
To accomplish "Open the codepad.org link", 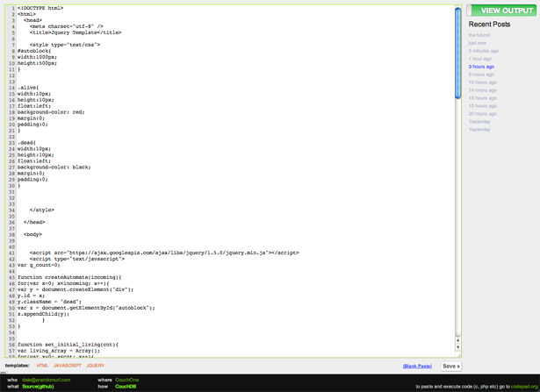I will [x=524, y=387].
